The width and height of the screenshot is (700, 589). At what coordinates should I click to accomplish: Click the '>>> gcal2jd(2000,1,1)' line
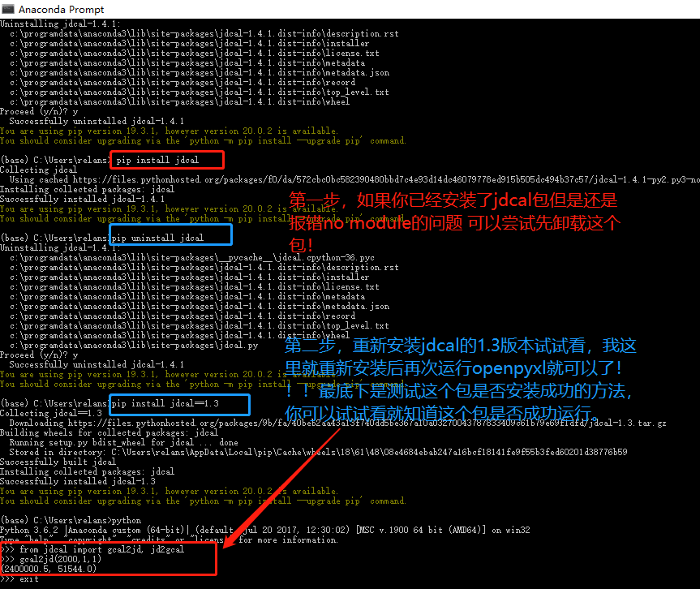(51, 559)
